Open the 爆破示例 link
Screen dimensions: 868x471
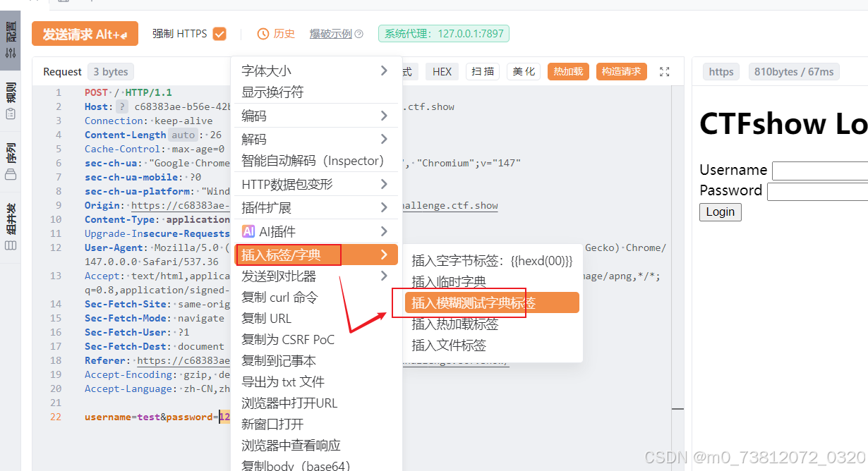330,34
